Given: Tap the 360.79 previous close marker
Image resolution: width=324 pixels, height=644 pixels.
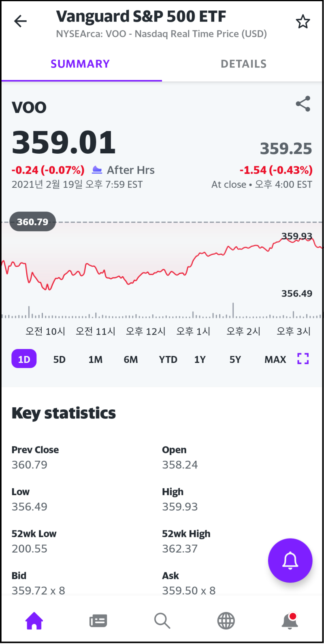Looking at the screenshot, I should click(x=32, y=222).
